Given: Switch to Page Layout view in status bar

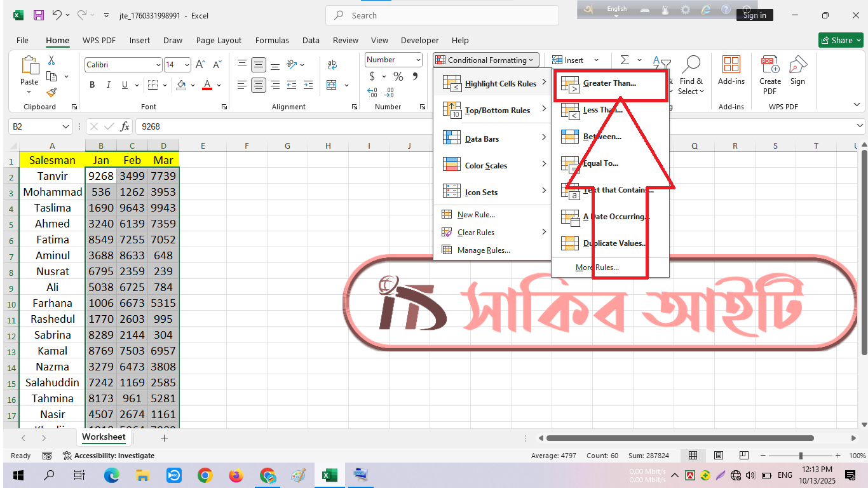Looking at the screenshot, I should coord(719,456).
